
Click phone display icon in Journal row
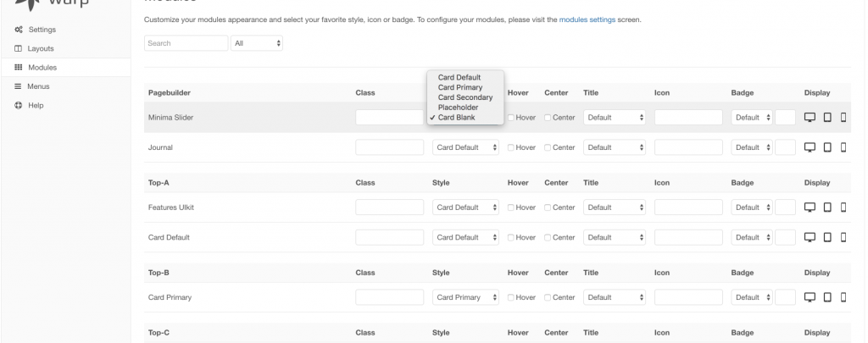coord(843,147)
